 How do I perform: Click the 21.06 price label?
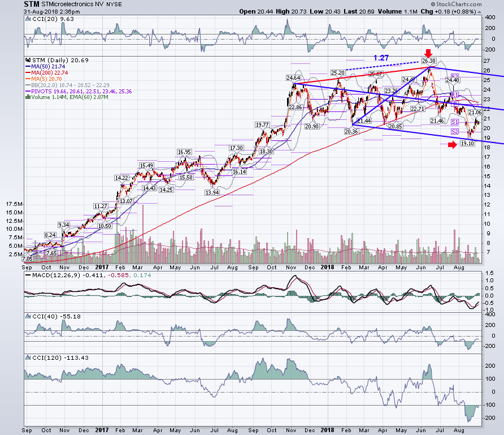475,113
